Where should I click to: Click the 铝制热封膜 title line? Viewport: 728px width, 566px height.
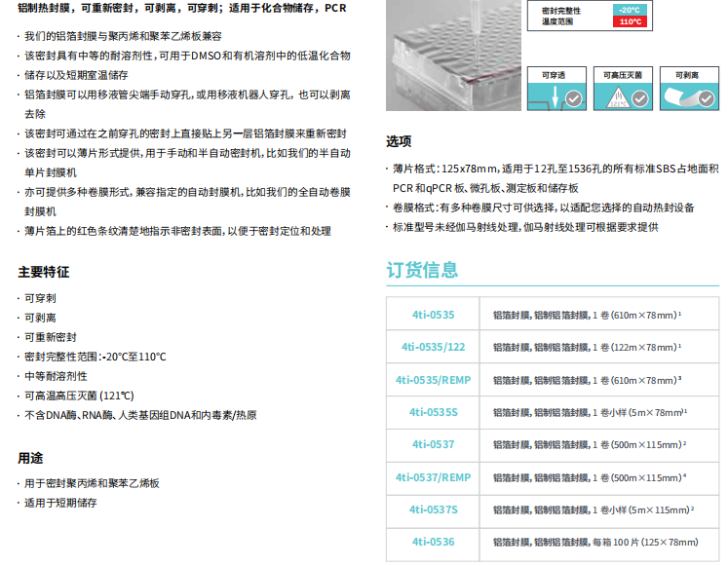(182, 8)
